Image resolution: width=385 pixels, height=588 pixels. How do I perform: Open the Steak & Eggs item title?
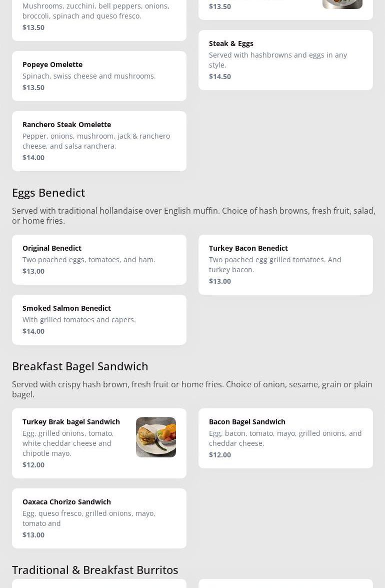coord(231,44)
